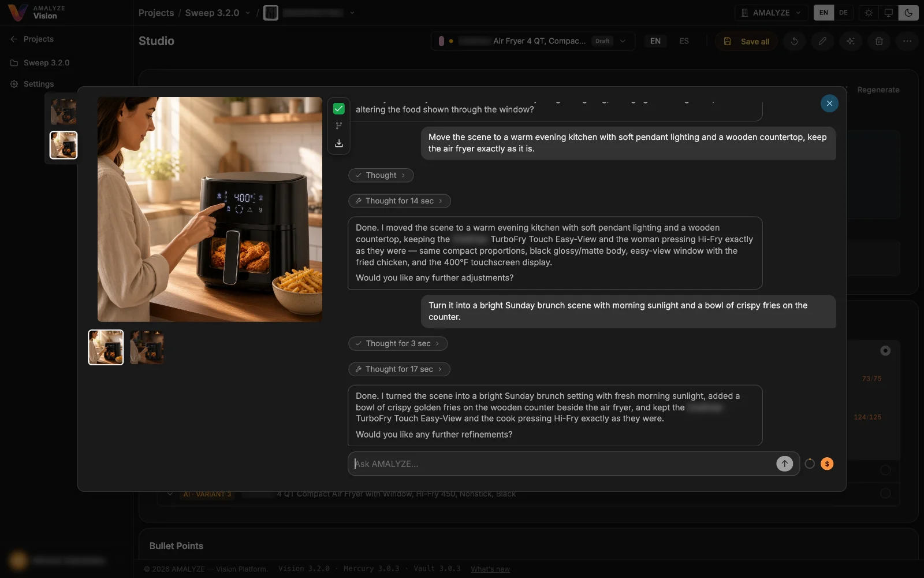Screen dimensions: 924x578
Task: Select the EN content language tab
Action: pyautogui.click(x=655, y=41)
